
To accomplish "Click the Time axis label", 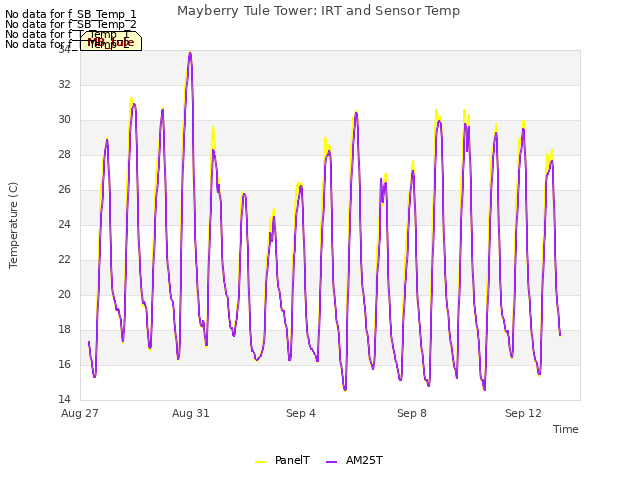I will pos(566,429).
